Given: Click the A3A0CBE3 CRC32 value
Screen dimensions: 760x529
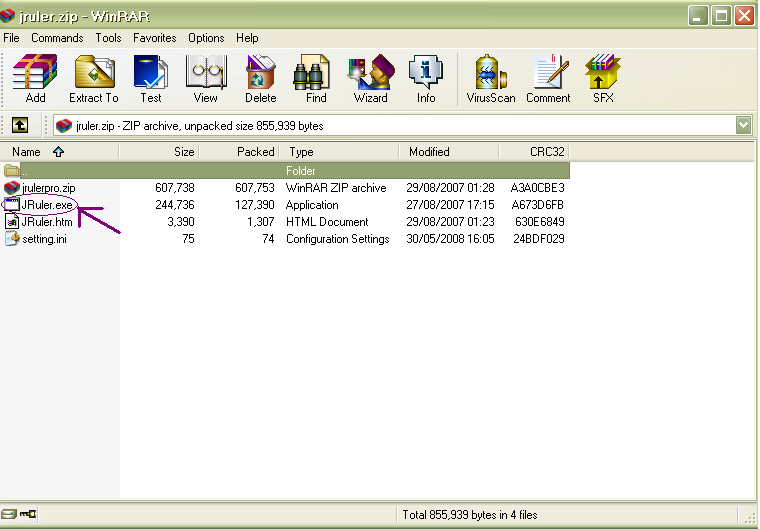Looking at the screenshot, I should 538,188.
